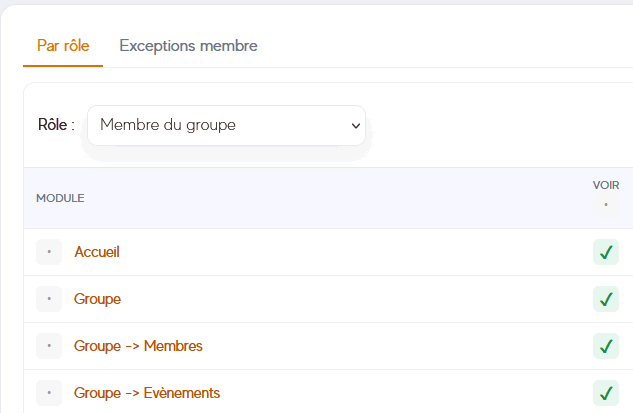Open the Groupe -> Evènements module link

point(147,393)
